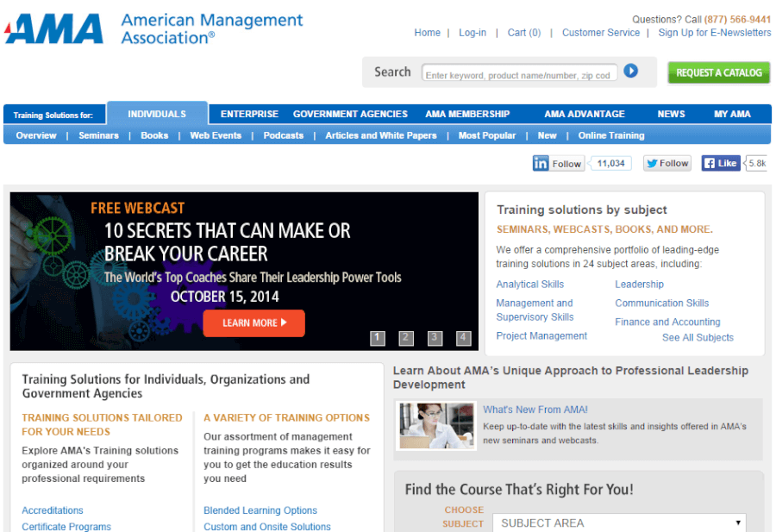Open Online Training submenu item
The width and height of the screenshot is (776, 532).
coord(611,135)
